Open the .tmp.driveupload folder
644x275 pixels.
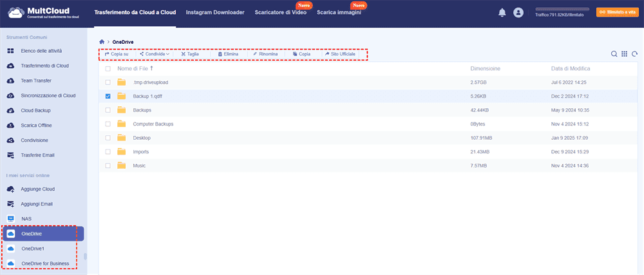(151, 82)
